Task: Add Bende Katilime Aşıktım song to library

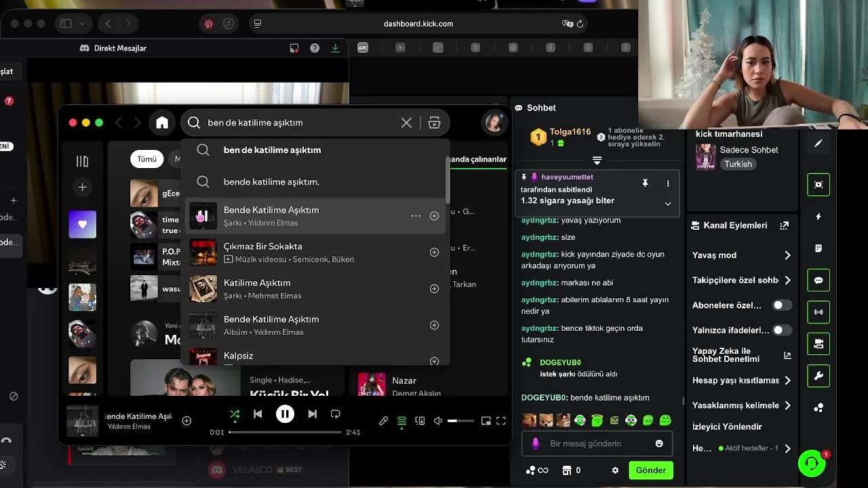Action: point(435,216)
